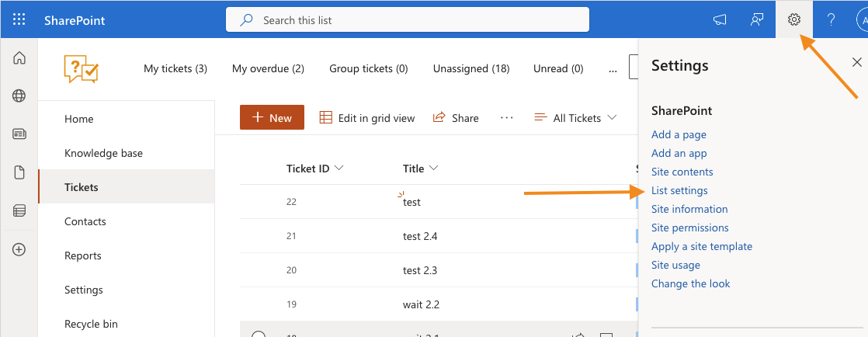Click the Create plus circle icon
Image resolution: width=868 pixels, height=337 pixels.
19,249
